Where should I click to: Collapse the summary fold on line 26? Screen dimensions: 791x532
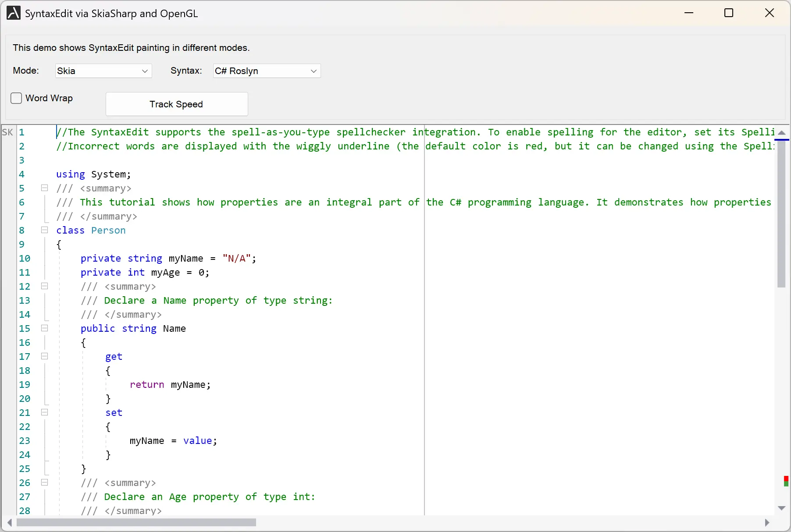44,482
